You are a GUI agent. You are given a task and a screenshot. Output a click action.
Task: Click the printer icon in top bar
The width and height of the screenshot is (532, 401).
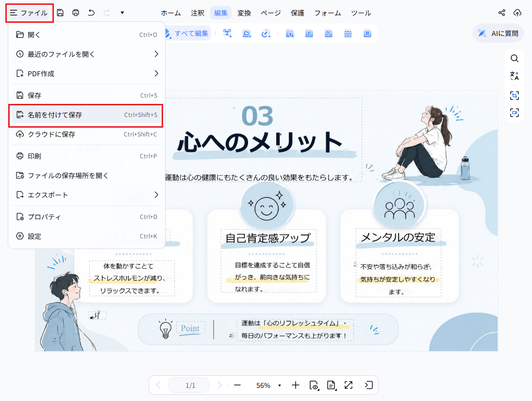pos(76,13)
